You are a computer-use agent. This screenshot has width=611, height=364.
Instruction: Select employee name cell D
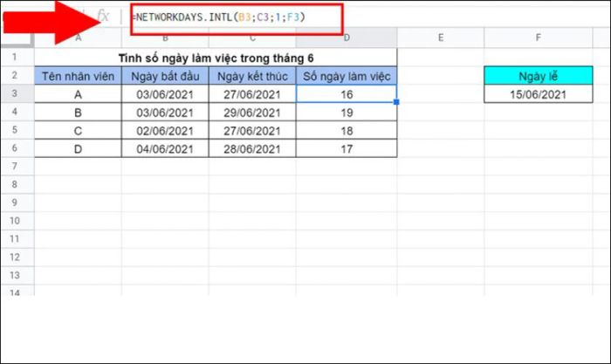tap(78, 149)
